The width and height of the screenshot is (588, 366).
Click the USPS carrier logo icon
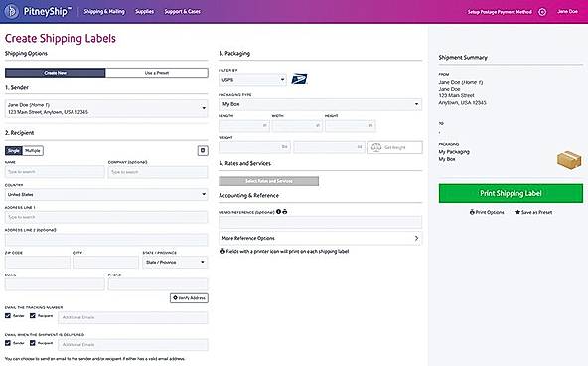299,79
